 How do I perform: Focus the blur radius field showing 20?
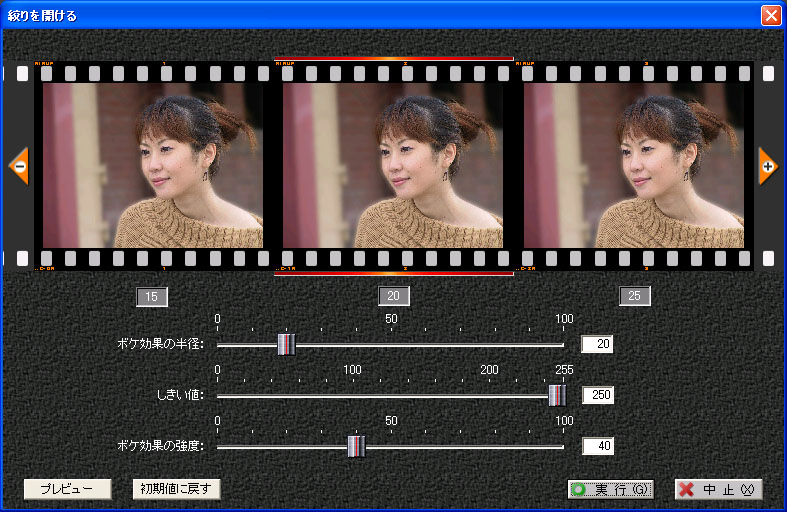597,345
